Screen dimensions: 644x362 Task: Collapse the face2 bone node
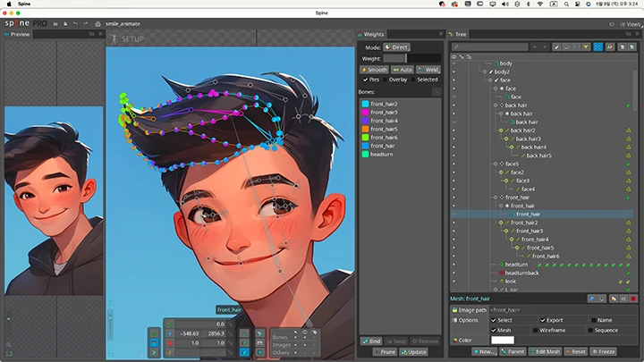pos(501,173)
